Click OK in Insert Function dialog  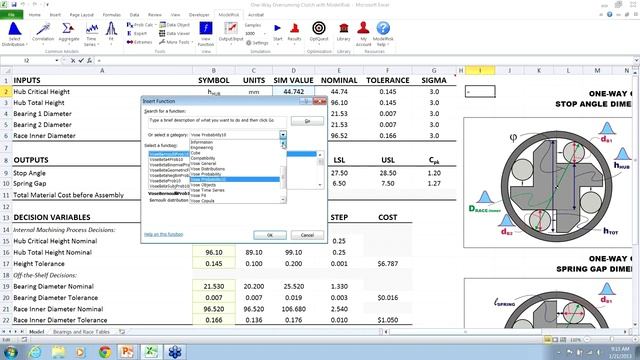tap(270, 235)
